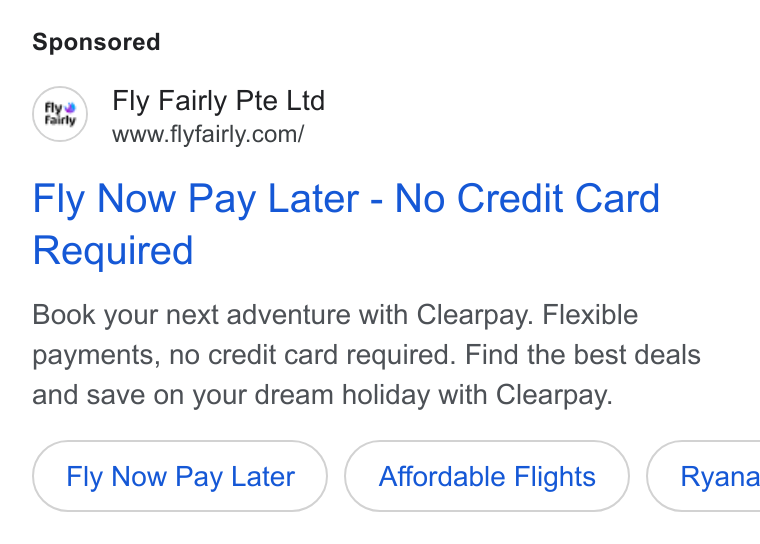Click "No Credit Card" in the headline
Viewport: 760px width, 544px height.
pyautogui.click(x=527, y=198)
